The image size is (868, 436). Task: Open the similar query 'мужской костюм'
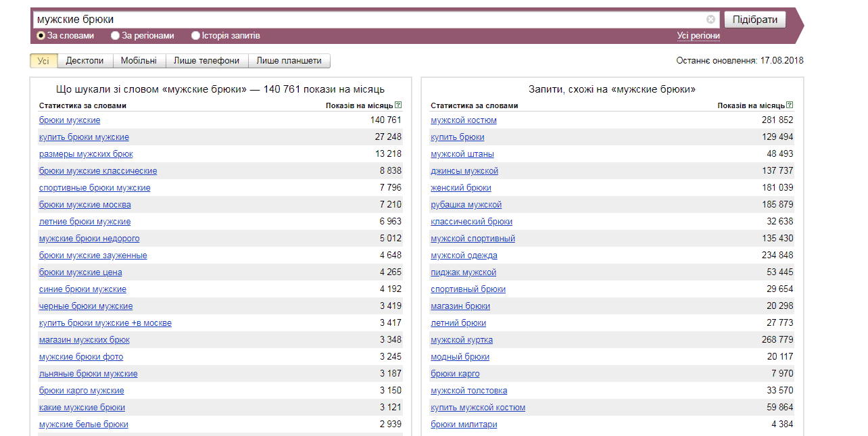[x=464, y=120]
